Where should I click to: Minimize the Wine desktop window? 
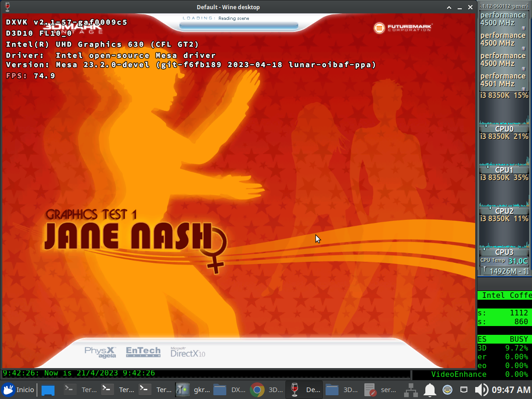(x=460, y=7)
